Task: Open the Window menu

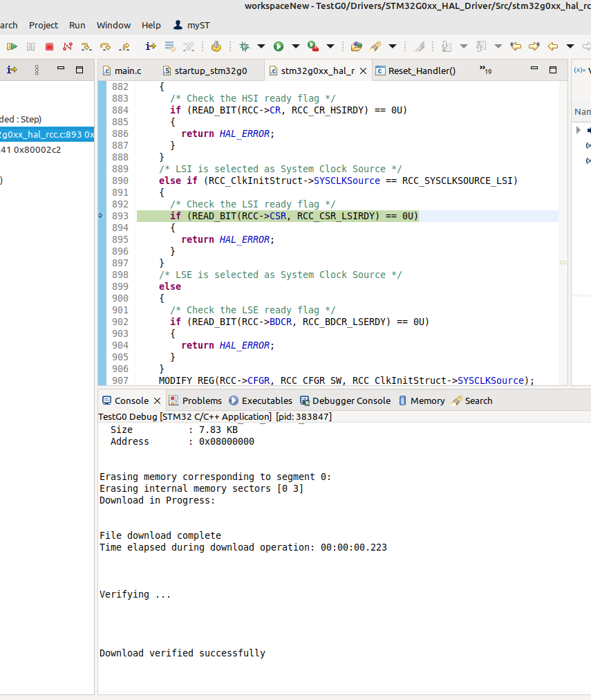Action: tap(113, 25)
